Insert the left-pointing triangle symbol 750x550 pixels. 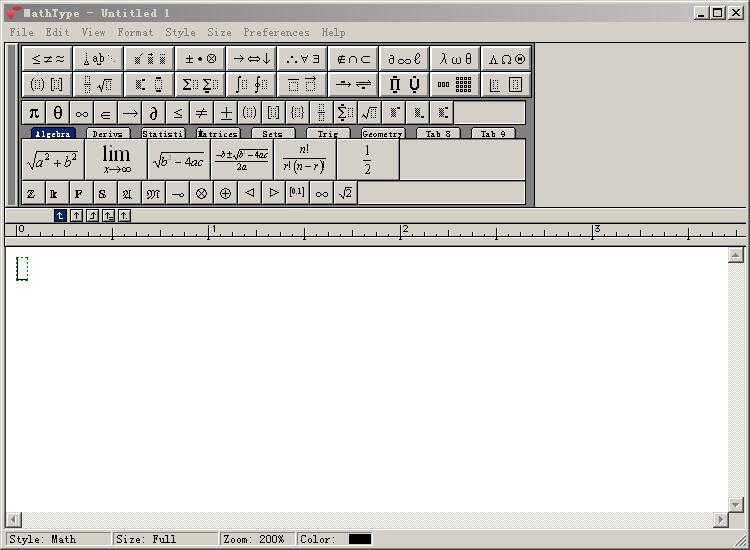[x=249, y=193]
